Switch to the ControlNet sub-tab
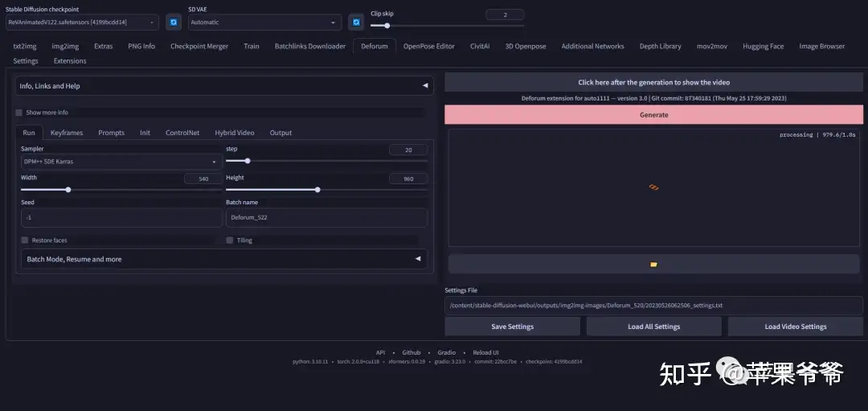The image size is (868, 411). 182,133
